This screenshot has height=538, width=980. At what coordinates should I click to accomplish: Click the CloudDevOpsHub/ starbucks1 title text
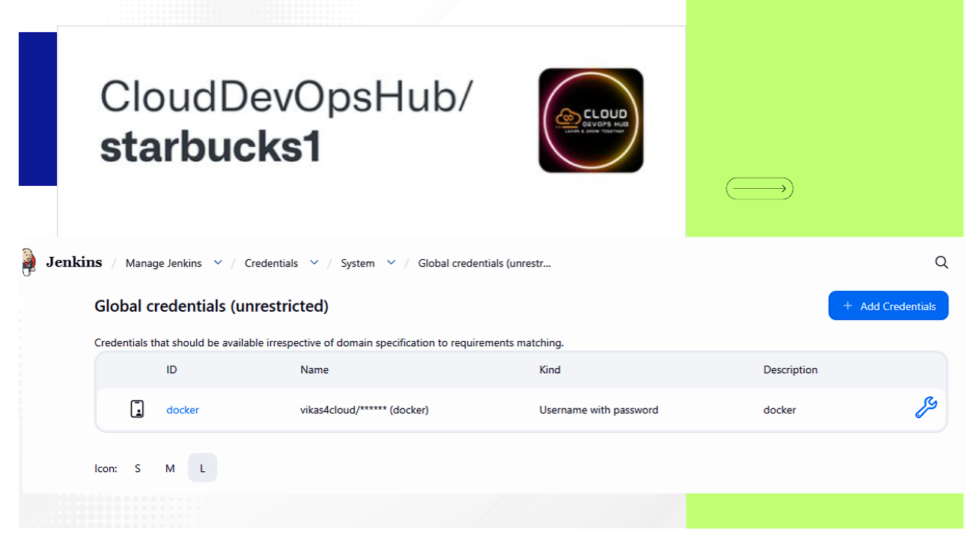287,121
